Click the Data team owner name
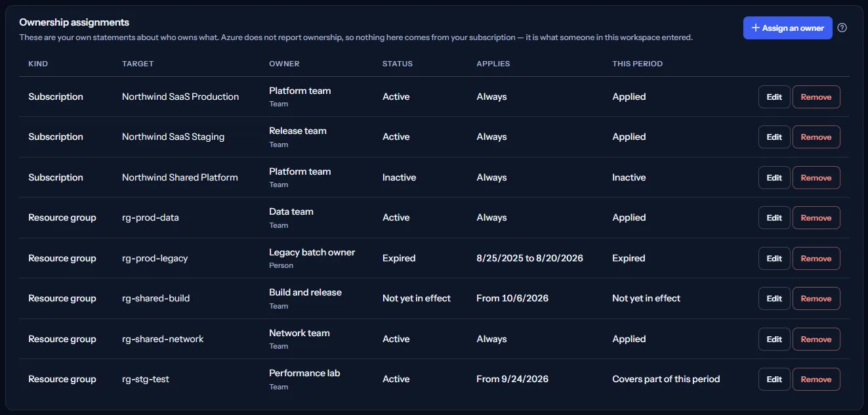 (291, 211)
